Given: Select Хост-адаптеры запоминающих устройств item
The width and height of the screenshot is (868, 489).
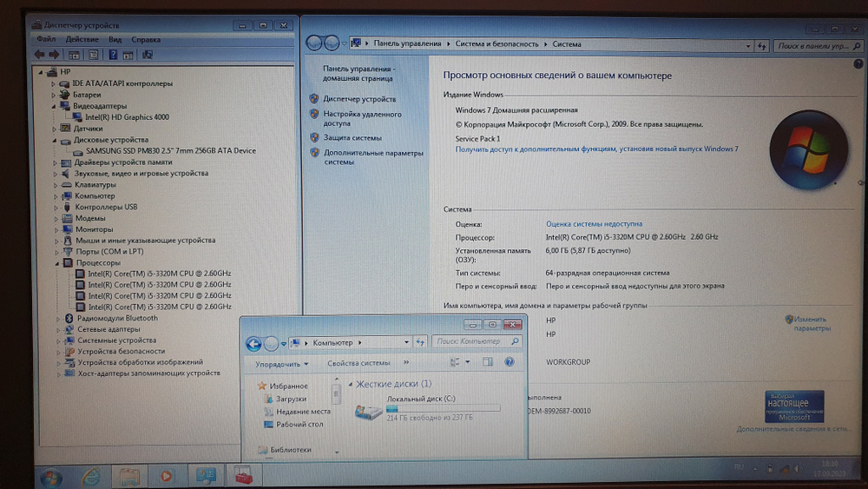Looking at the screenshot, I should (x=149, y=373).
